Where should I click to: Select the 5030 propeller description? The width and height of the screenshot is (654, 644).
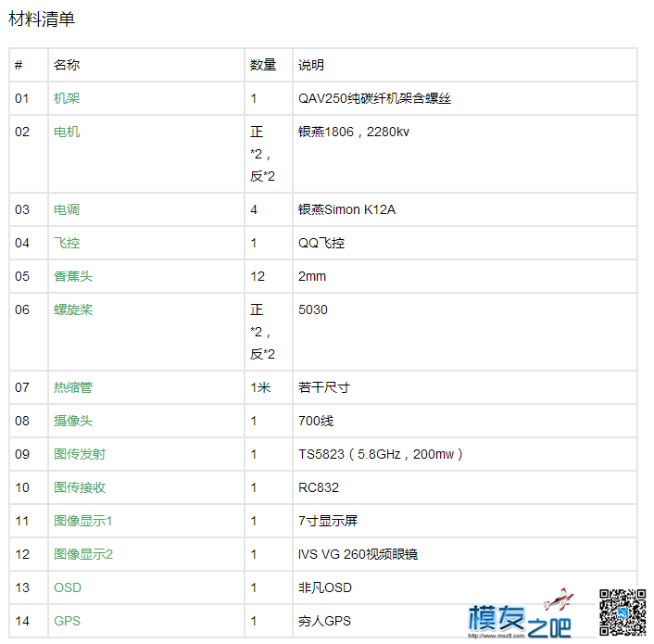point(313,309)
